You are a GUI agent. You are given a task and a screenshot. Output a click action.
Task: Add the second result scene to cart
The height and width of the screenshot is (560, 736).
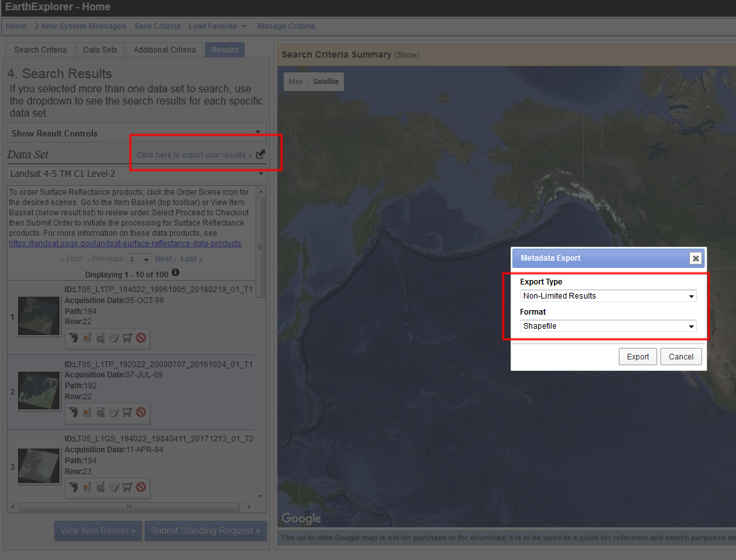click(127, 412)
